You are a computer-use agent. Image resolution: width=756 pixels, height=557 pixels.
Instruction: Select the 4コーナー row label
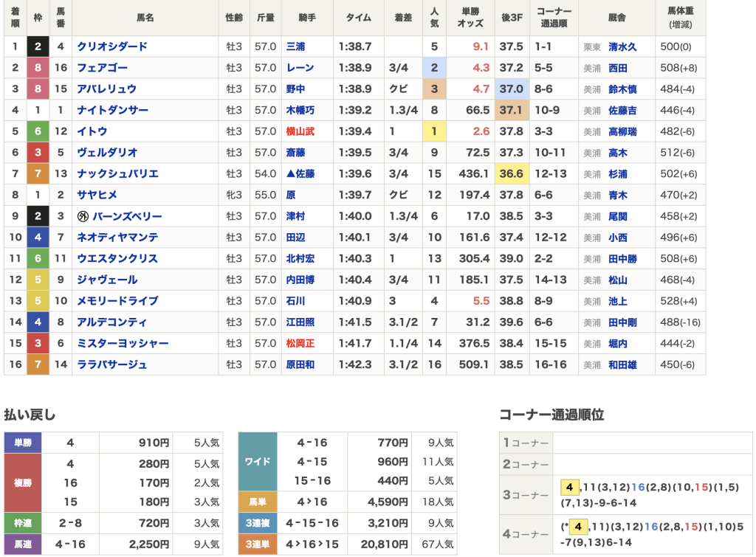tap(526, 534)
